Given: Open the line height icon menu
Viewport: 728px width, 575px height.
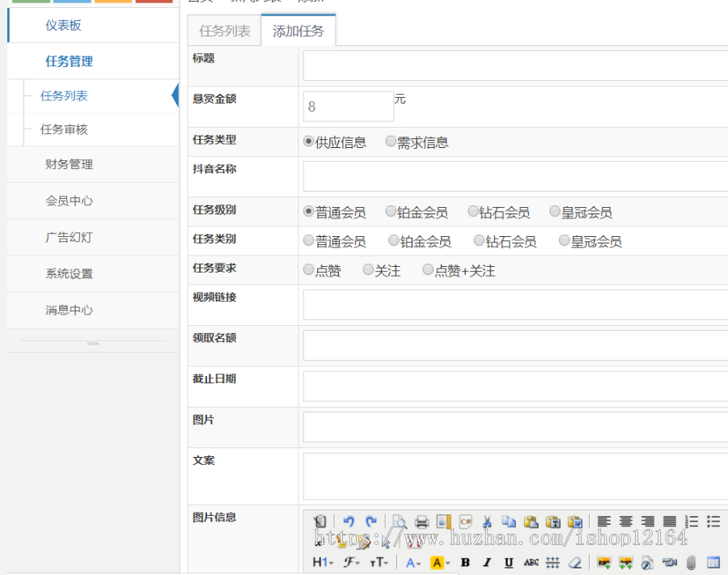Looking at the screenshot, I should 552,563.
